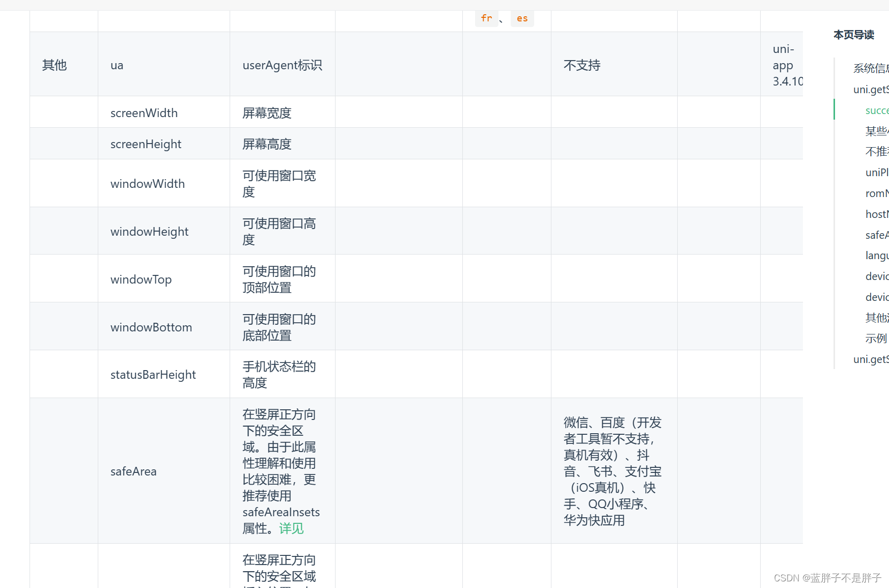
Task: Select the 'es' language code tag
Action: [522, 18]
